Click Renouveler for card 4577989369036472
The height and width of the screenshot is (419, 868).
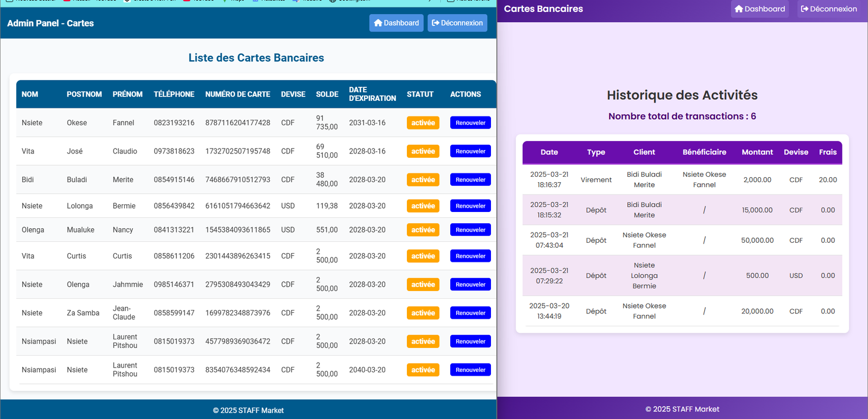(470, 341)
